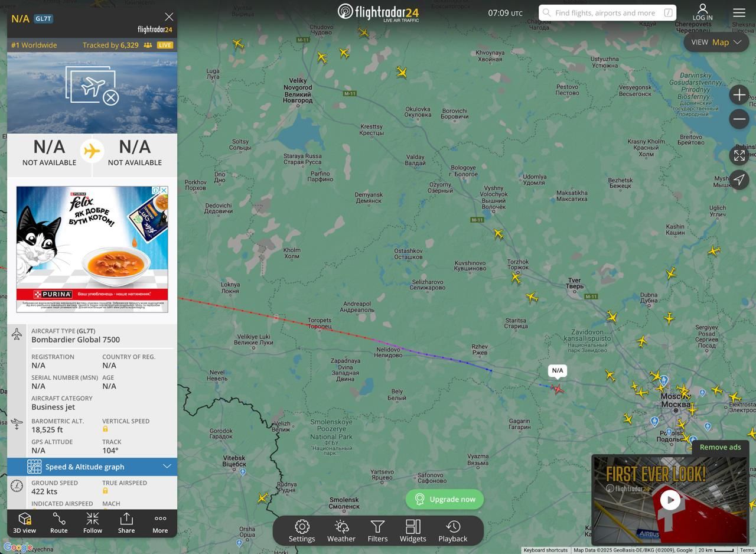Show the Route of the aircraft
This screenshot has height=554, width=756.
pos(58,523)
